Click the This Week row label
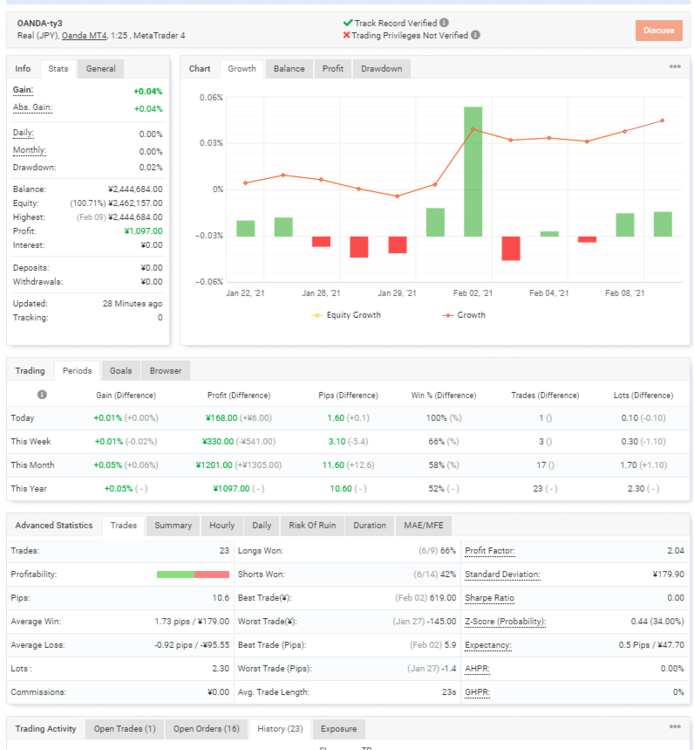This screenshot has height=750, width=694. point(31,441)
